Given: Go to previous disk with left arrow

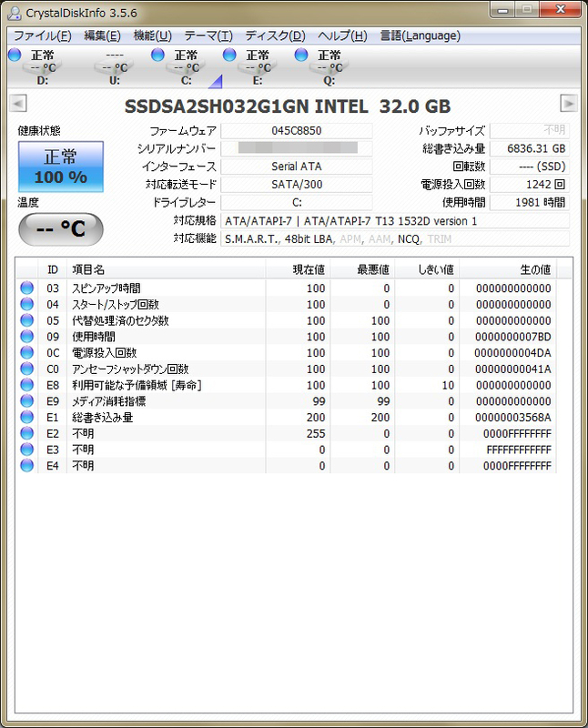Looking at the screenshot, I should [18, 103].
